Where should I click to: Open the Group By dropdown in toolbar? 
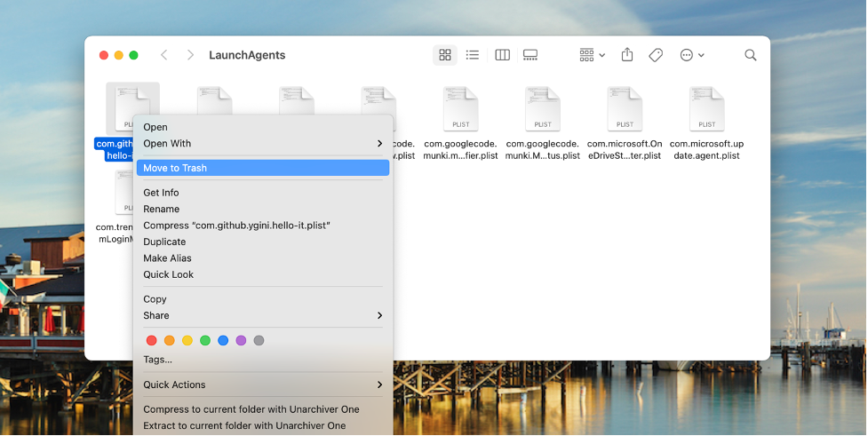(592, 55)
